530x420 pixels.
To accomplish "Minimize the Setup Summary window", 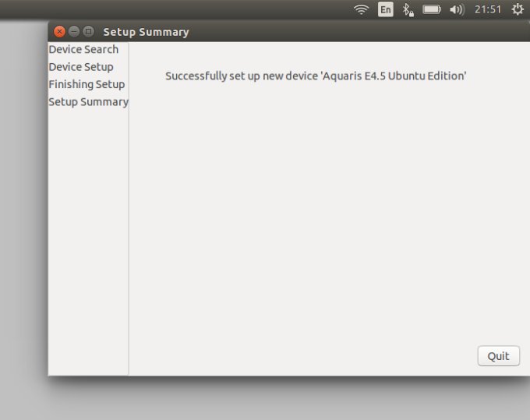I will point(74,32).
